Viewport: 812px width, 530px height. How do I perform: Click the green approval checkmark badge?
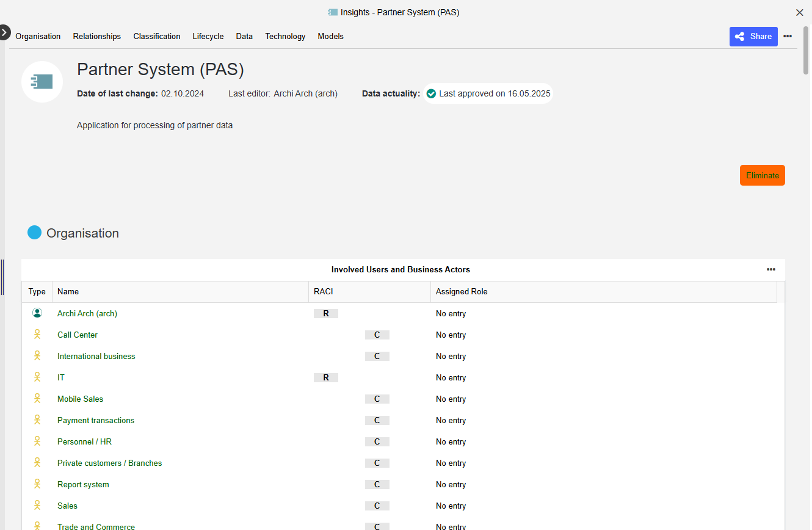(432, 93)
